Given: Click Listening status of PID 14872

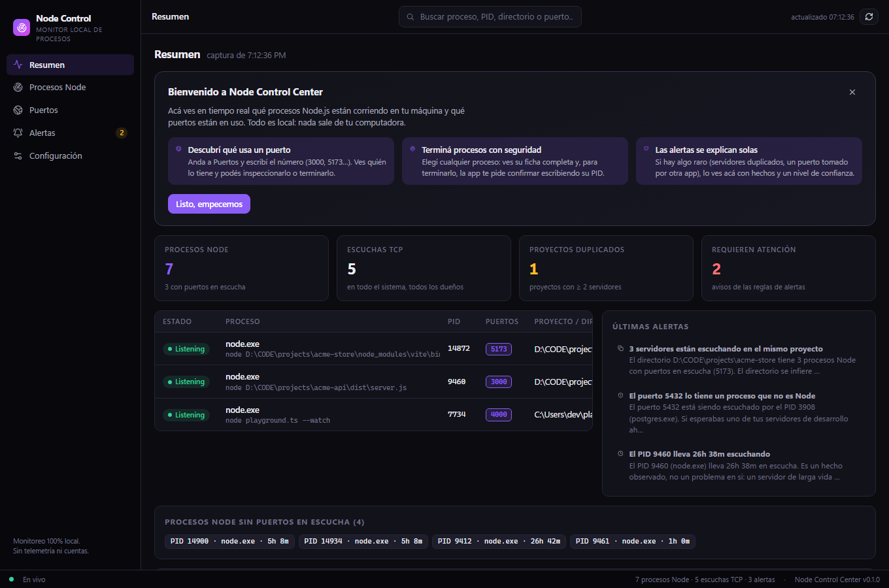Looking at the screenshot, I should [x=186, y=349].
